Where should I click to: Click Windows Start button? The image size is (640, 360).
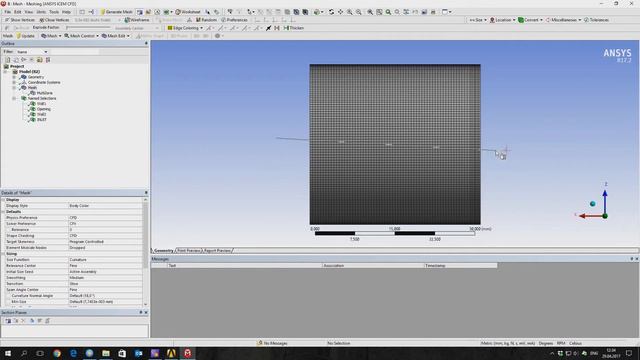coord(8,353)
